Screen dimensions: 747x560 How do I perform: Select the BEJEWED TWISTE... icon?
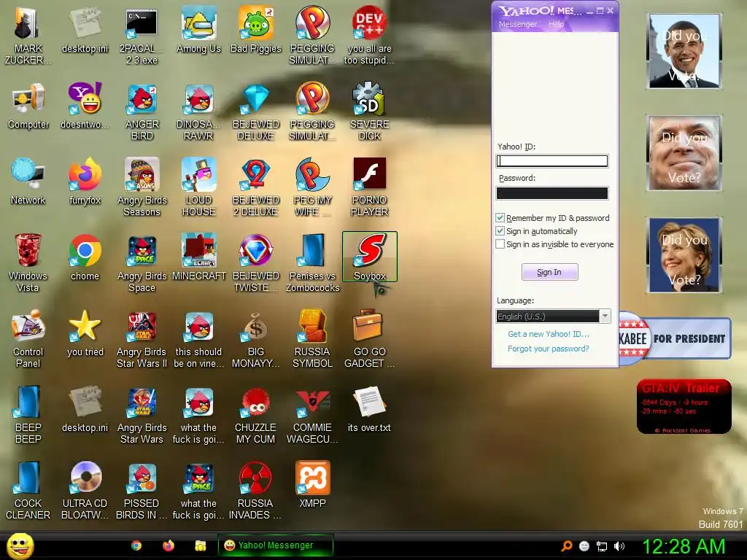[256, 262]
